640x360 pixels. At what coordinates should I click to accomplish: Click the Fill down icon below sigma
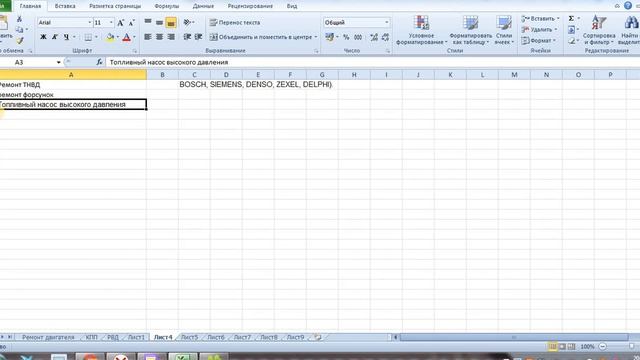coord(571,30)
